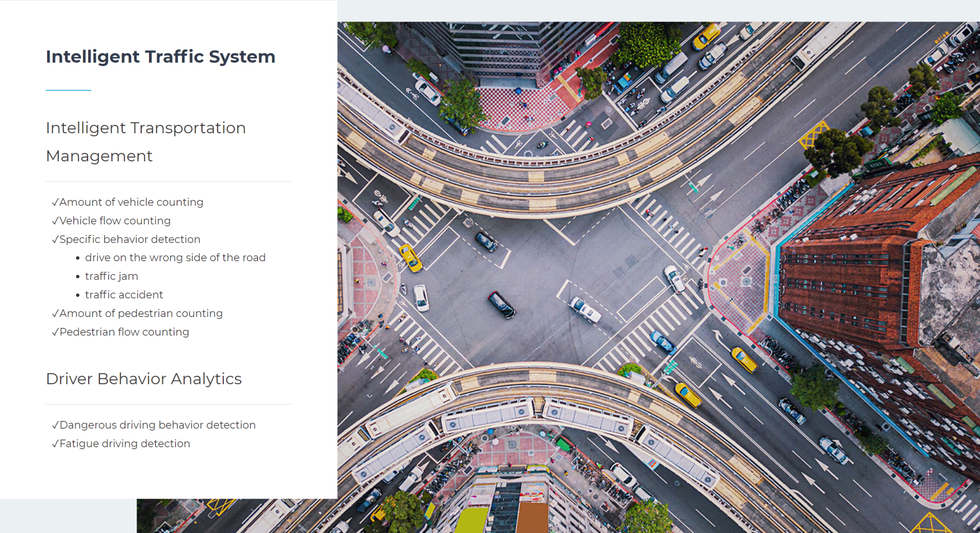Click 'drive on the wrong side of the road'

tap(175, 258)
